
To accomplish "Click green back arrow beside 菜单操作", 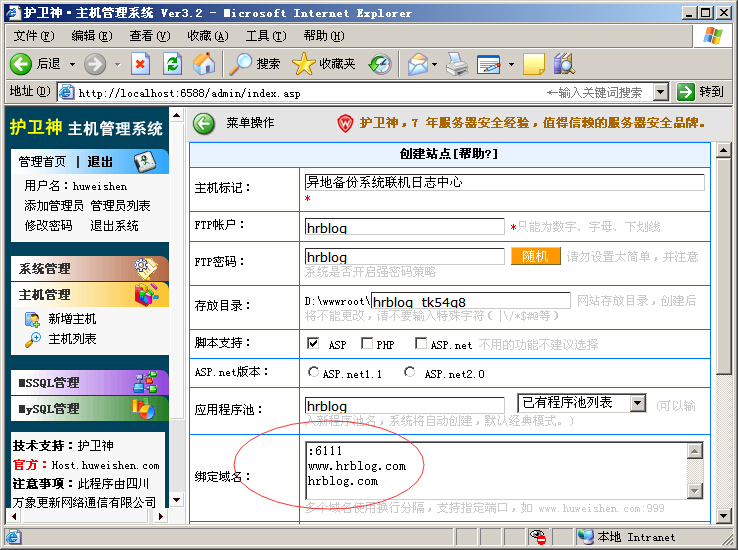I will [204, 124].
